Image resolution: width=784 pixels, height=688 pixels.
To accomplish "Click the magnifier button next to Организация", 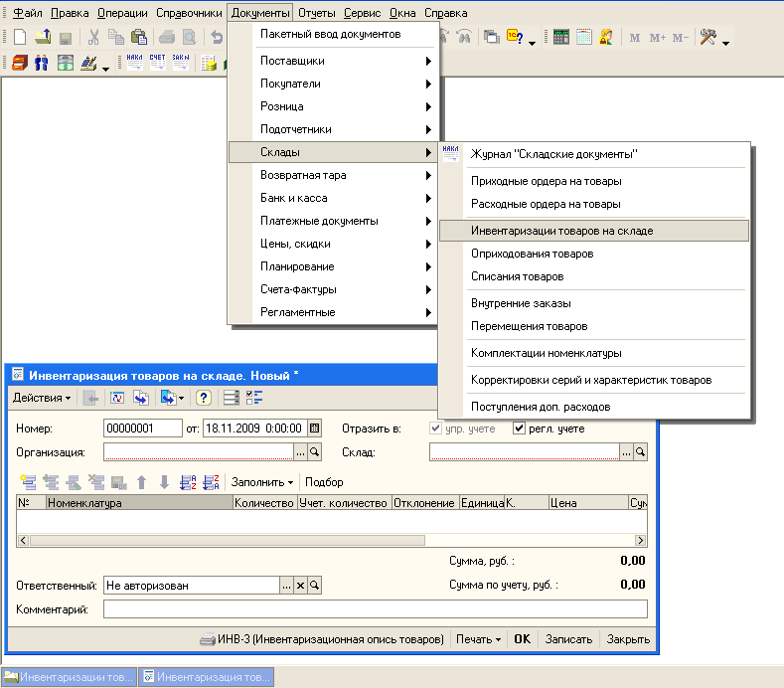I will (x=315, y=452).
